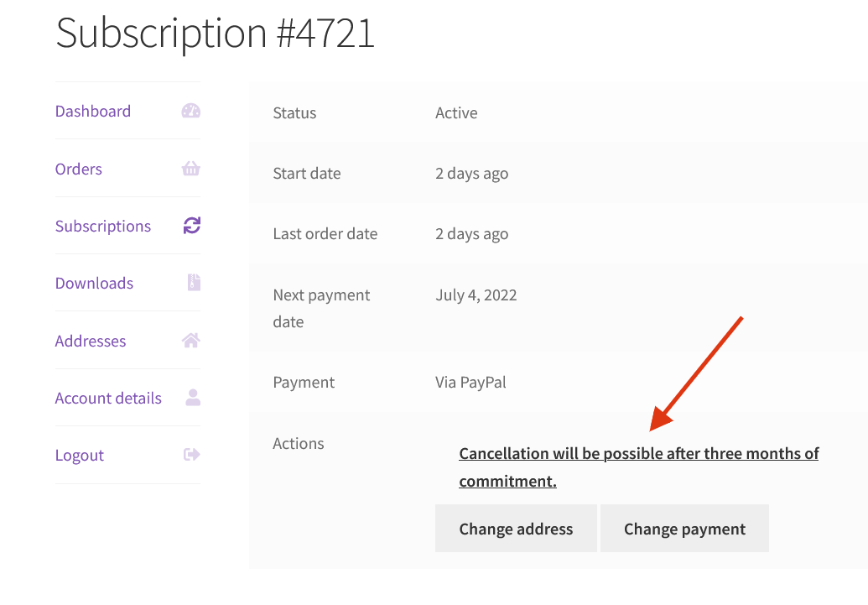This screenshot has height=605, width=868.
Task: Open Account details text link
Action: [108, 398]
